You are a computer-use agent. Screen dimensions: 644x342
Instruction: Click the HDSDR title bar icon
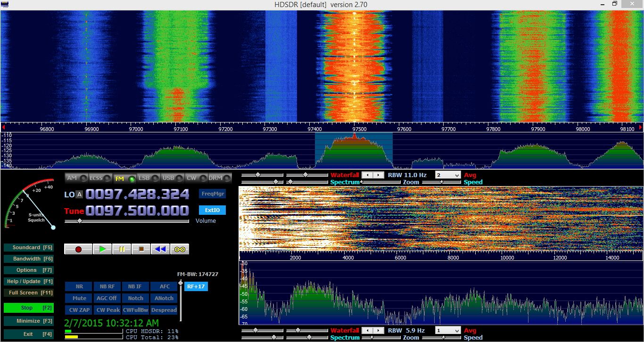pos(5,4)
